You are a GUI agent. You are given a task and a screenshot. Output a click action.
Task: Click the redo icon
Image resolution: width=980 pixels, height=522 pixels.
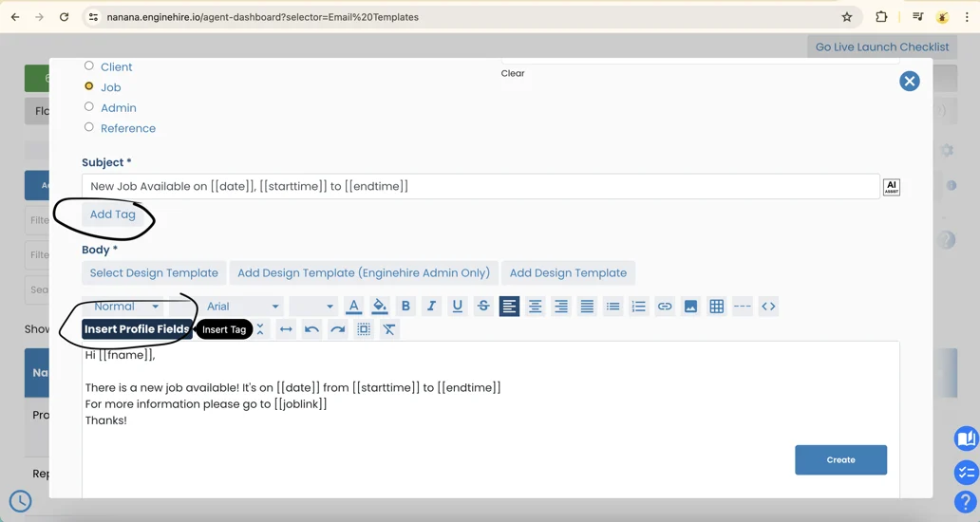[338, 329]
